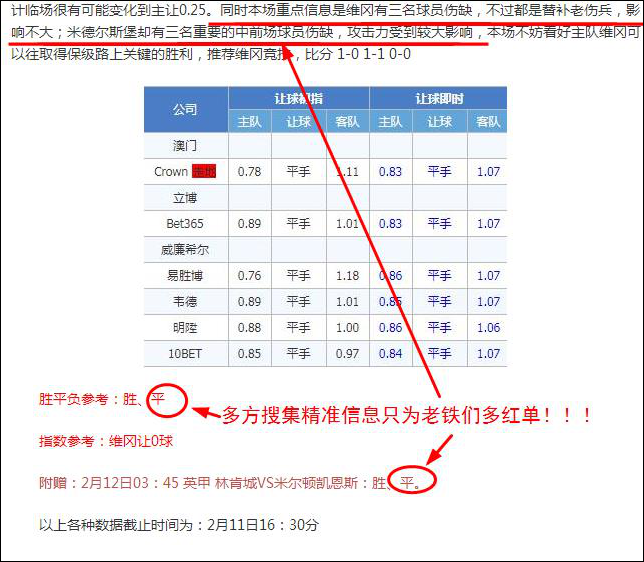The height and width of the screenshot is (562, 644).
Task: Click the 易胜博 company name
Action: tap(185, 276)
